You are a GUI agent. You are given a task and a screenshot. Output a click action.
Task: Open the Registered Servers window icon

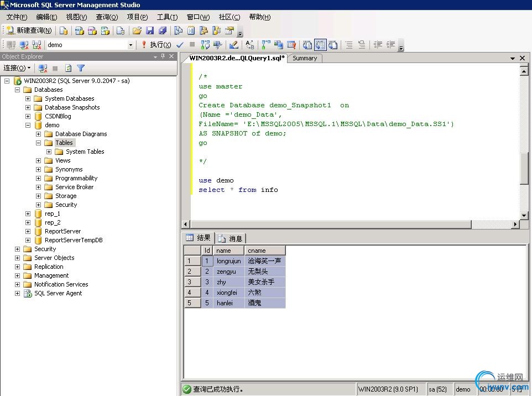coord(178,30)
